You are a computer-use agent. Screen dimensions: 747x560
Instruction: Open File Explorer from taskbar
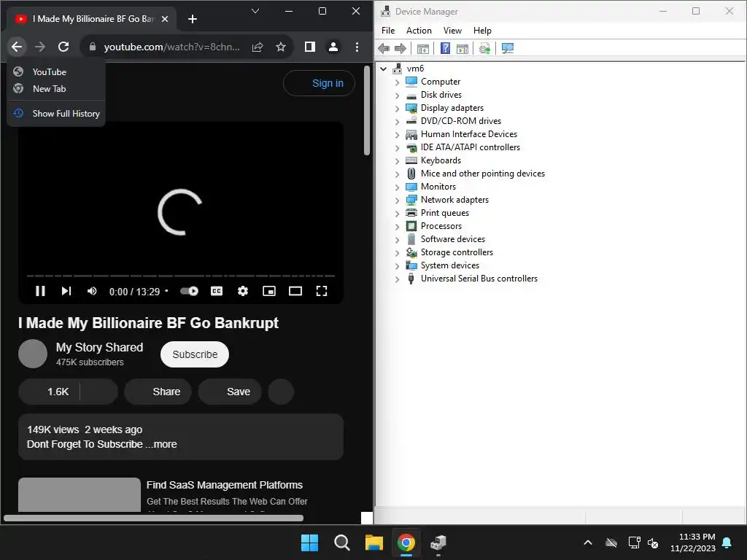(374, 542)
